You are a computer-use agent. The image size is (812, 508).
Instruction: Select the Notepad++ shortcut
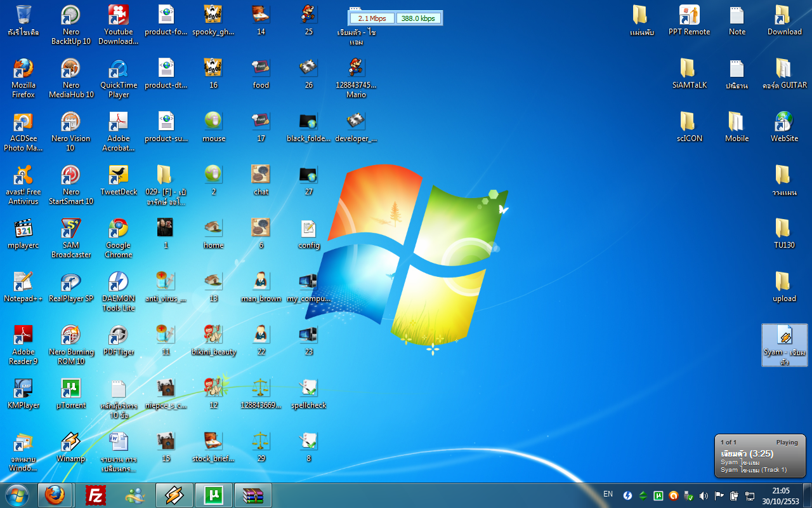click(x=23, y=286)
